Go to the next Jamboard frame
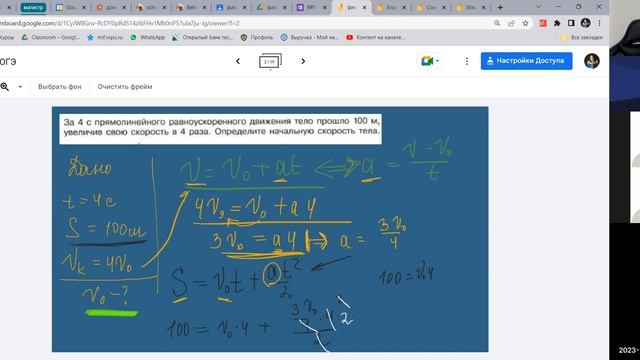The image size is (640, 360). pos(303,61)
